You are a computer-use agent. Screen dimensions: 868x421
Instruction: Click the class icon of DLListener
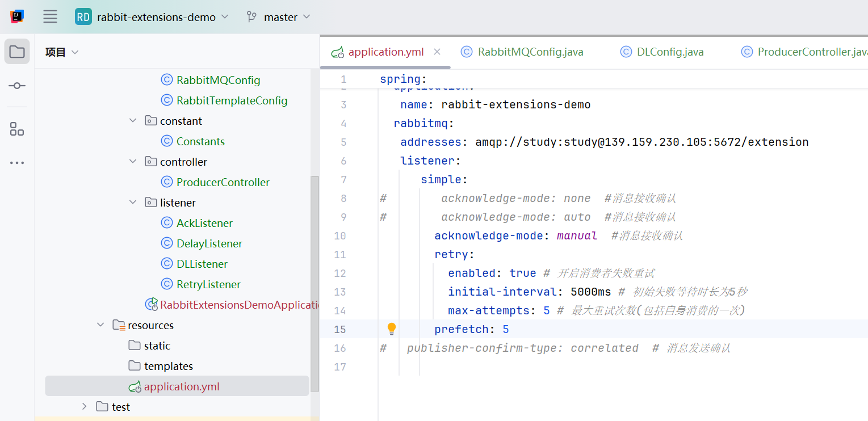[x=167, y=264]
